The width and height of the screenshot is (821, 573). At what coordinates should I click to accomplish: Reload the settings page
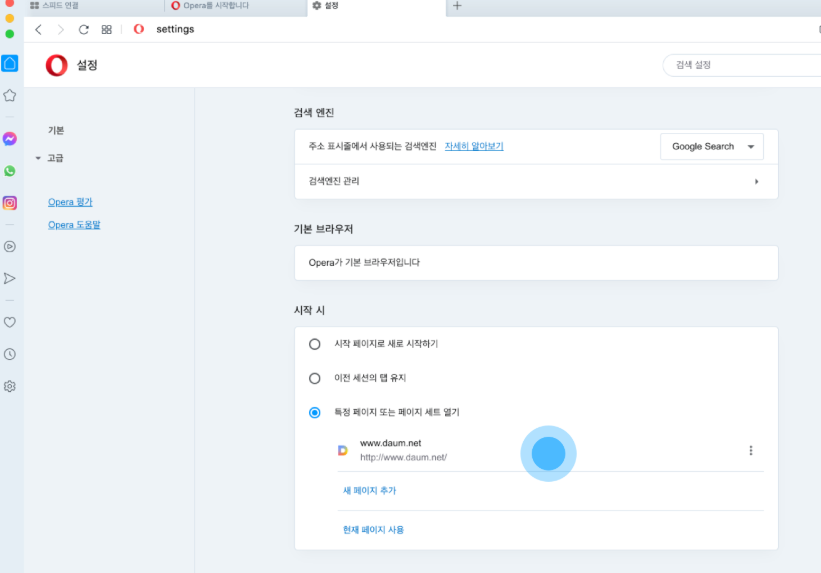tap(84, 29)
